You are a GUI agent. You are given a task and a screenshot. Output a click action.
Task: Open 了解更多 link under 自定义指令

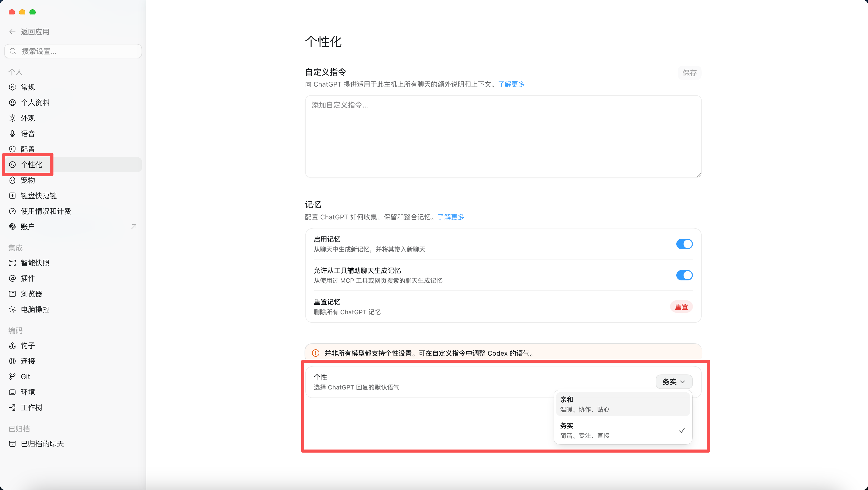click(x=512, y=84)
